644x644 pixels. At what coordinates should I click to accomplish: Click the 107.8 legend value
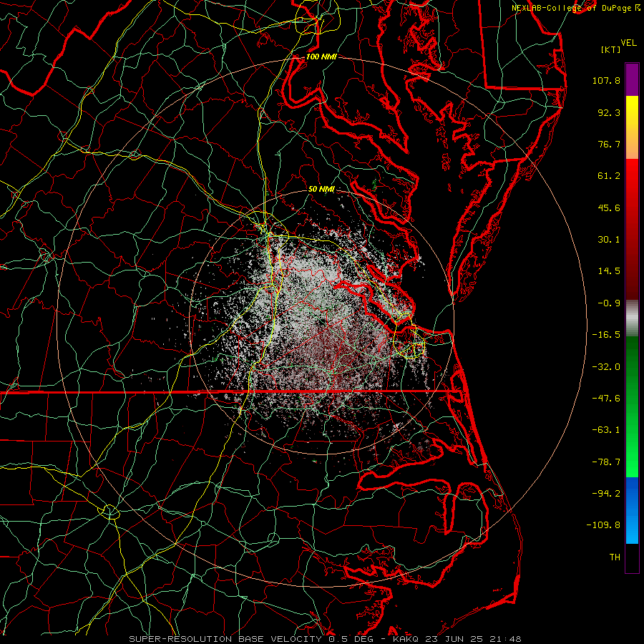606,80
